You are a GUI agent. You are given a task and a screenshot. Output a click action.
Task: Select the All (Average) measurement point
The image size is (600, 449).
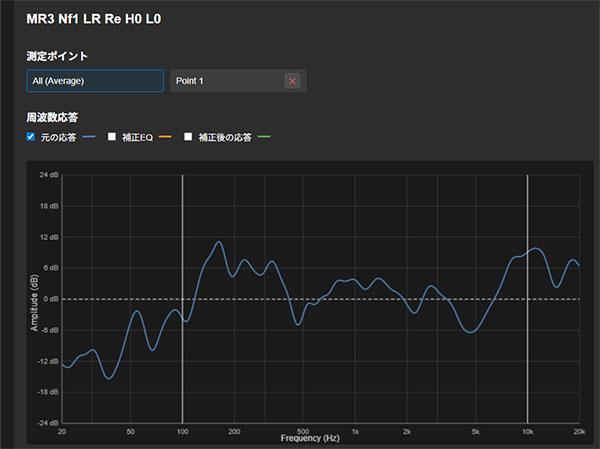tap(95, 81)
